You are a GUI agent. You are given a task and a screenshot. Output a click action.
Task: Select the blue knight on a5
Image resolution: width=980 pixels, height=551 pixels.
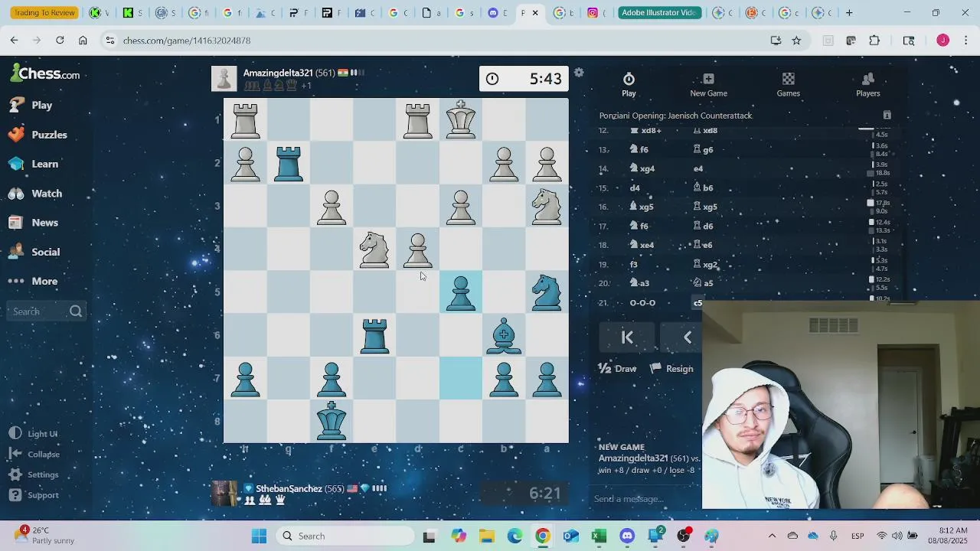pyautogui.click(x=547, y=292)
